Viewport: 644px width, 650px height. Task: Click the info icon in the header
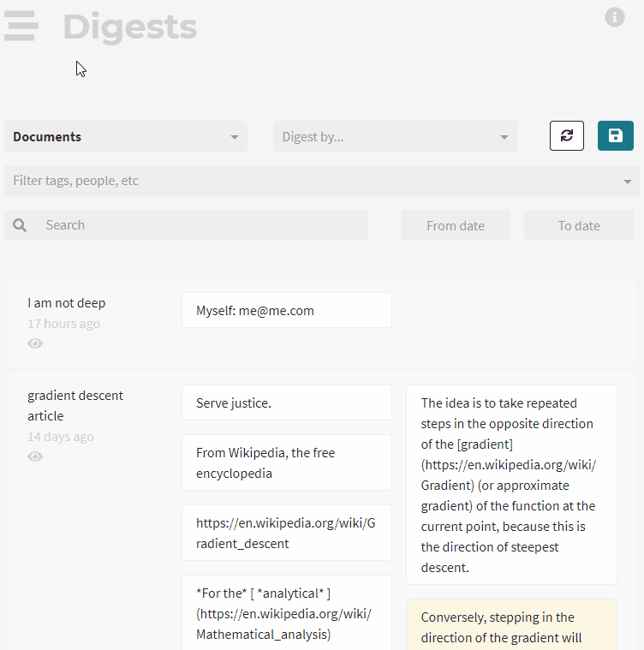click(614, 17)
